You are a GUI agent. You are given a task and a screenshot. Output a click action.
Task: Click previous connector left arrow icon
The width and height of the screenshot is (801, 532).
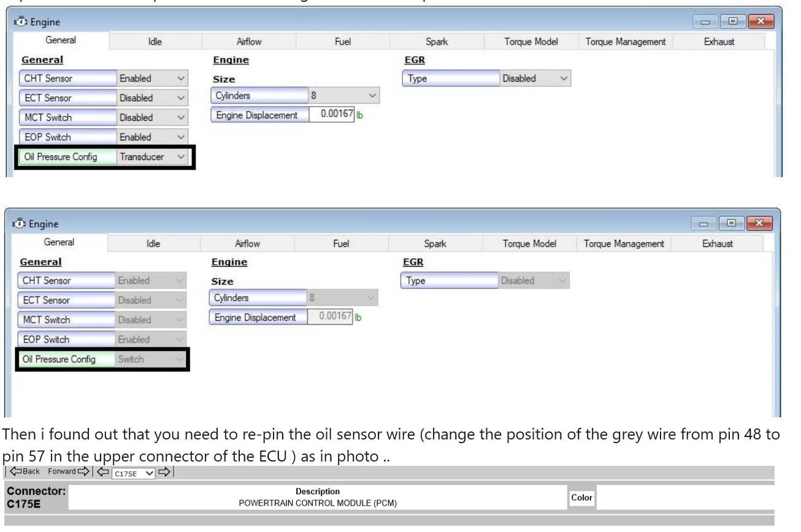click(103, 473)
